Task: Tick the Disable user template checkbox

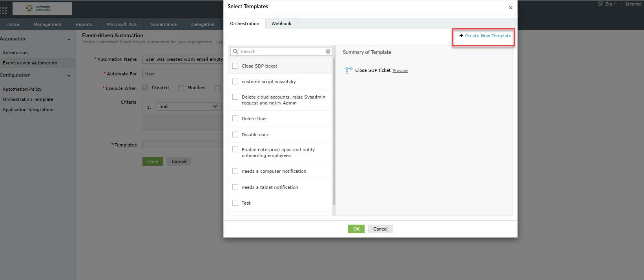Action: 235,135
